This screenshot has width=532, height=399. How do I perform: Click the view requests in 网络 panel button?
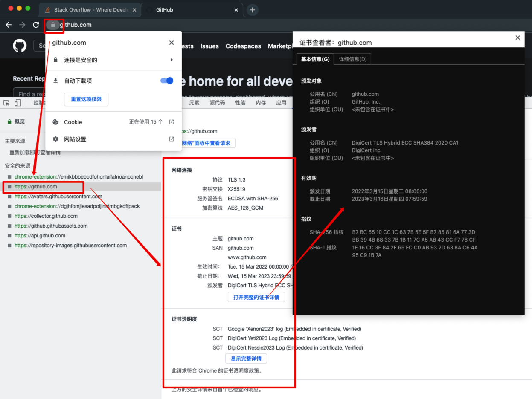point(208,143)
